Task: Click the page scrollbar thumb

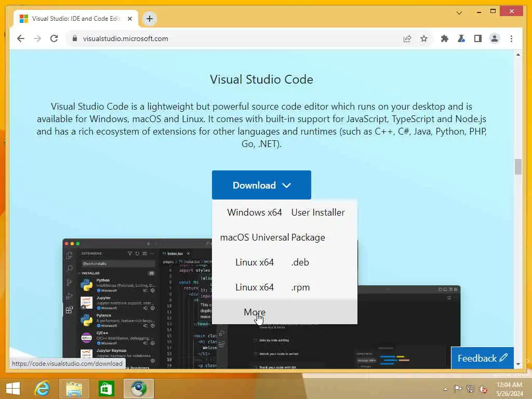Action: pyautogui.click(x=518, y=167)
